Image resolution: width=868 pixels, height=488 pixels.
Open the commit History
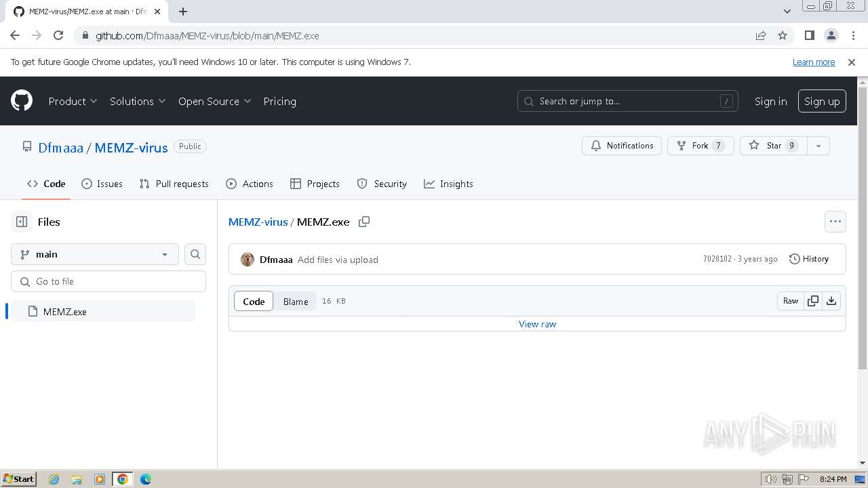point(809,259)
